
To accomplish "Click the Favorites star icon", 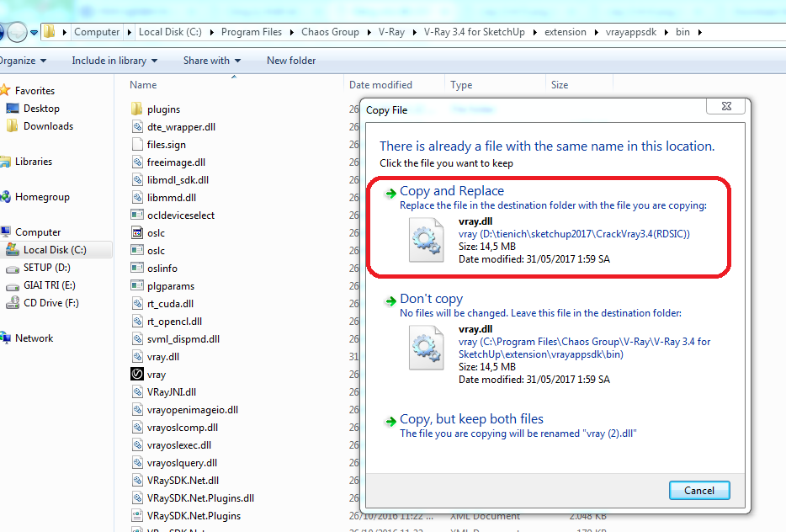I will pos(6,91).
